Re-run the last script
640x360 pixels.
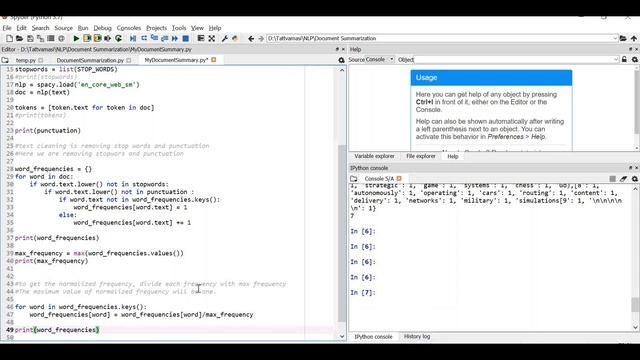tap(118, 38)
